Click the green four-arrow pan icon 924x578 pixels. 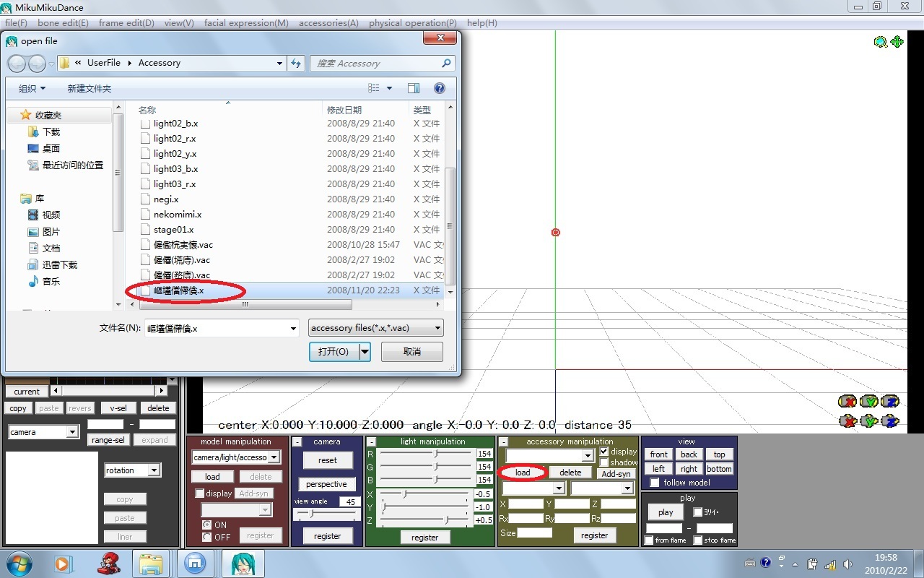tap(897, 42)
